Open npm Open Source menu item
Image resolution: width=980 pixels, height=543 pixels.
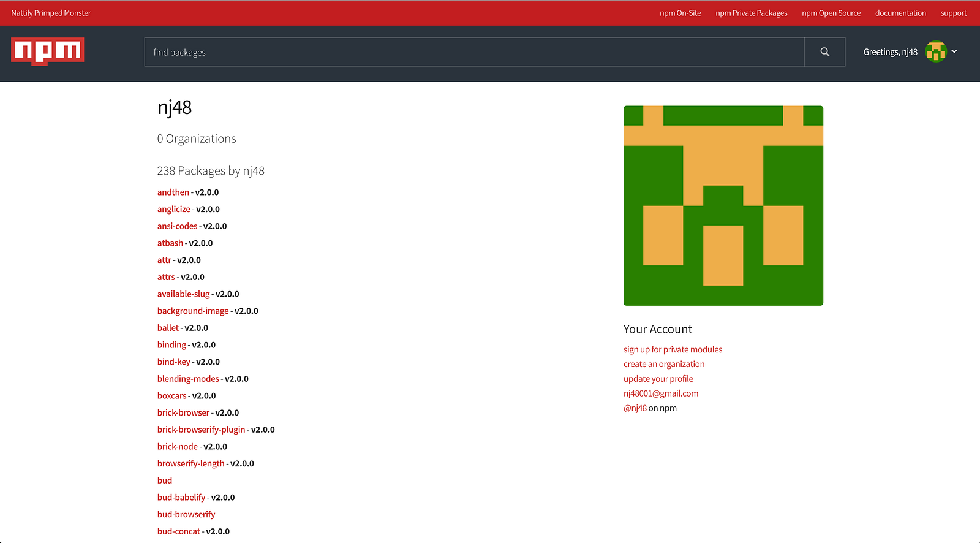click(831, 13)
